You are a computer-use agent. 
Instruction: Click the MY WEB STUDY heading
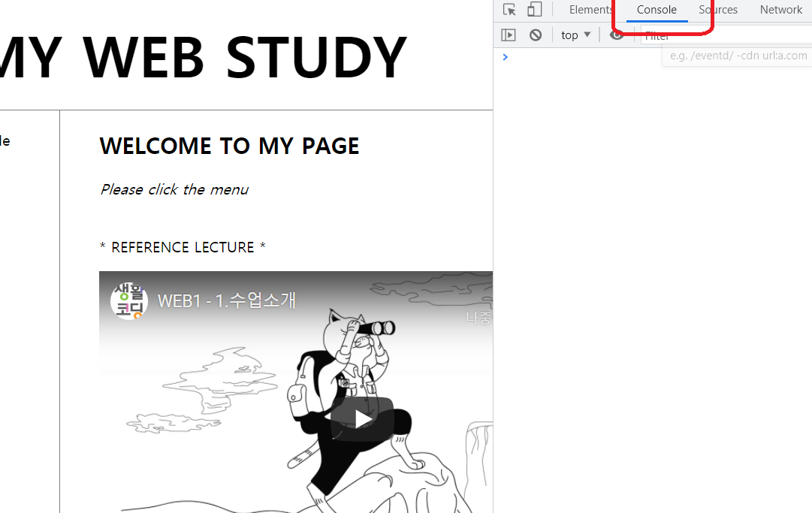click(x=203, y=58)
